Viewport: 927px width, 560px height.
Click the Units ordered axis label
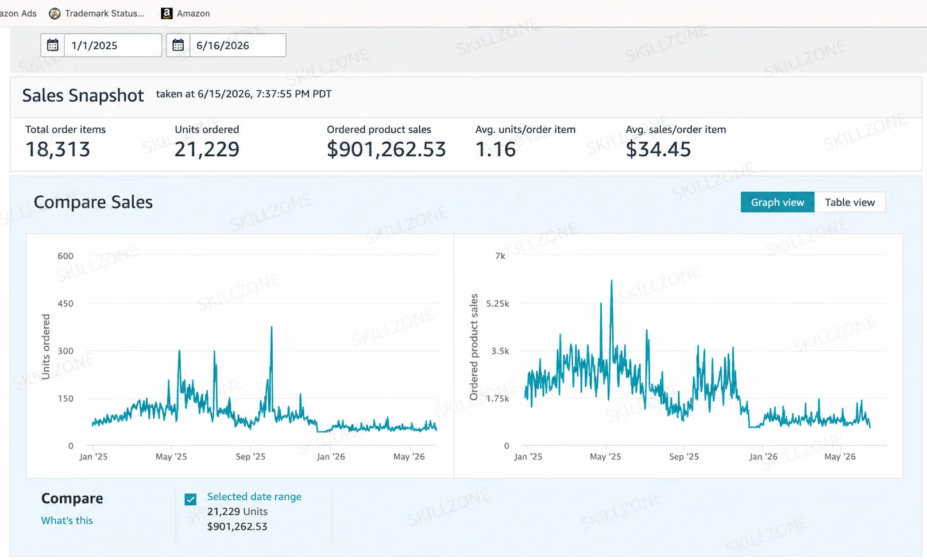pyautogui.click(x=46, y=347)
